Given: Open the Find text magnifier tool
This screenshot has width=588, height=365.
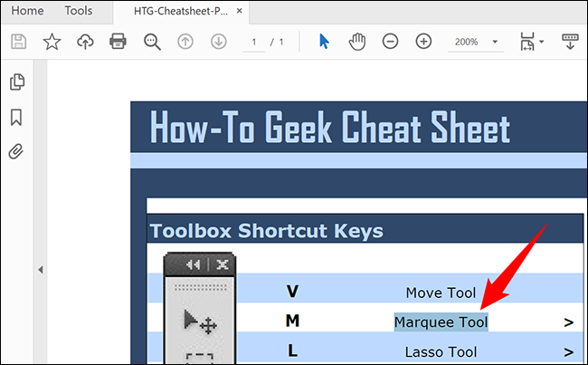Looking at the screenshot, I should [x=151, y=42].
